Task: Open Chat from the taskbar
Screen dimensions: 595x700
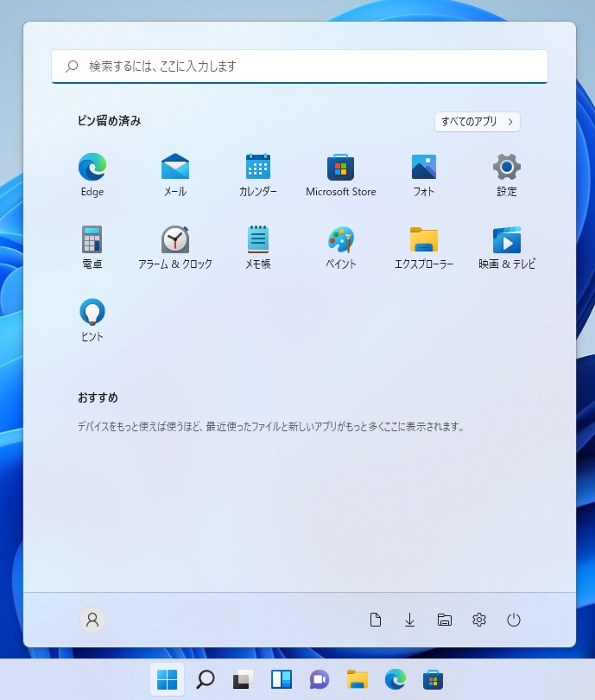Action: click(x=320, y=679)
